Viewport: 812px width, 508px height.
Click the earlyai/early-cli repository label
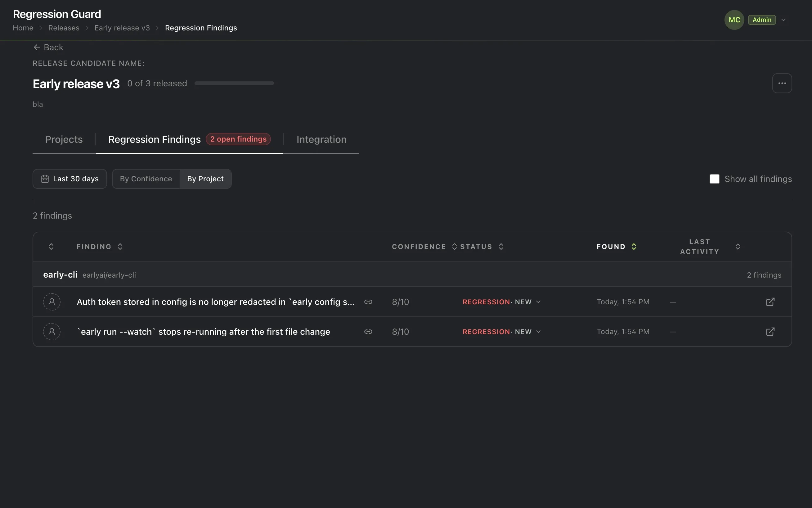[109, 275]
